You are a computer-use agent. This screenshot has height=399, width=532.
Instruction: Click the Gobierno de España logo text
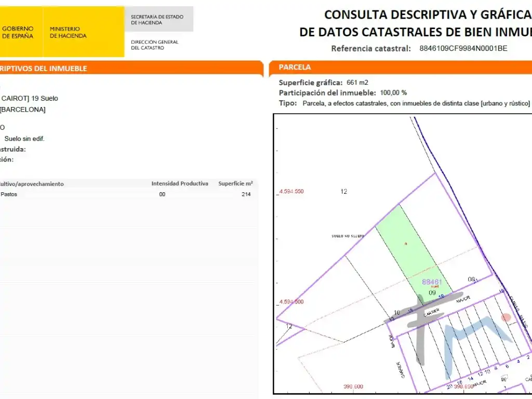(x=18, y=32)
